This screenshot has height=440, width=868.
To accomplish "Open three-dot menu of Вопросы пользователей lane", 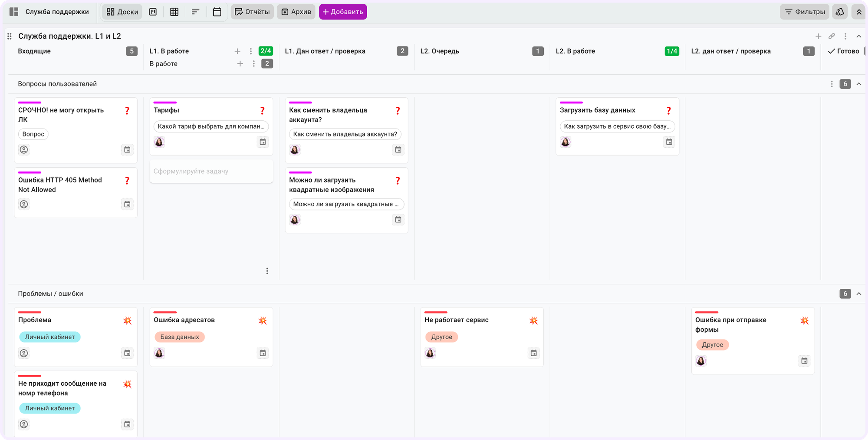I will (832, 84).
